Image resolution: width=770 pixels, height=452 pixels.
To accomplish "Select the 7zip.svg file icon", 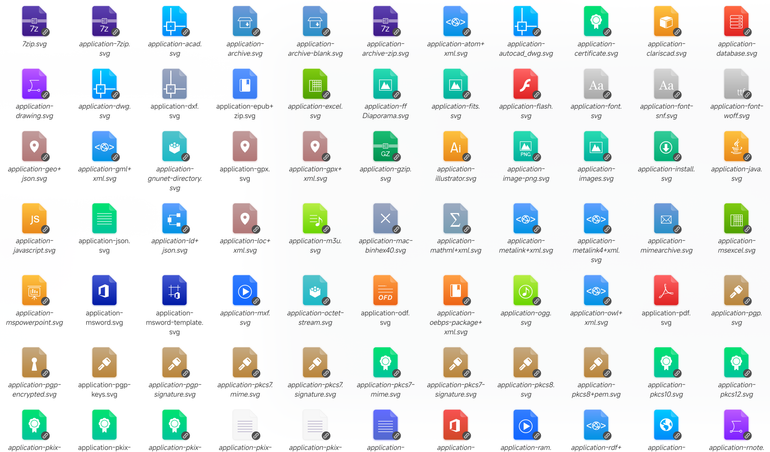I will pyautogui.click(x=34, y=21).
